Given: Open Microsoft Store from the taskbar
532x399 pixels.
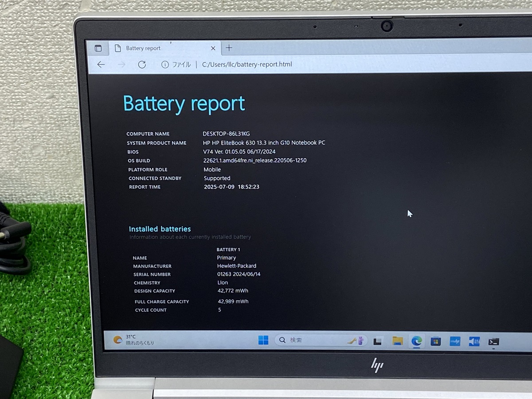Looking at the screenshot, I should coord(436,341).
